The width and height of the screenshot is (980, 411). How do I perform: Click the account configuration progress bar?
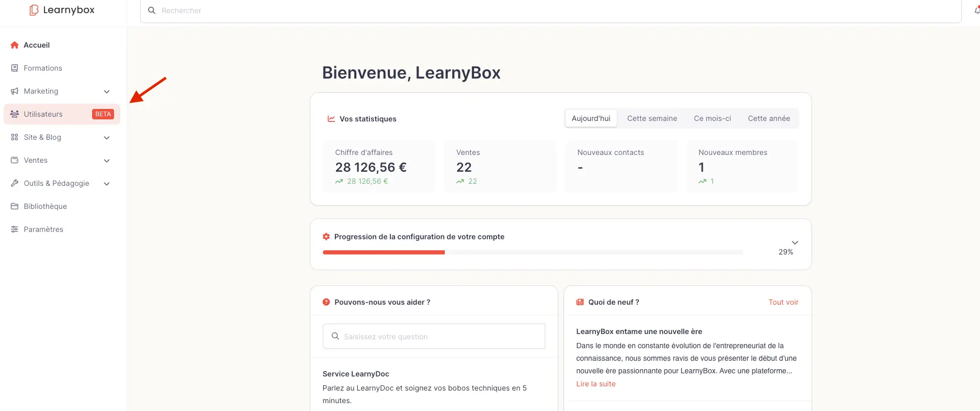click(533, 252)
